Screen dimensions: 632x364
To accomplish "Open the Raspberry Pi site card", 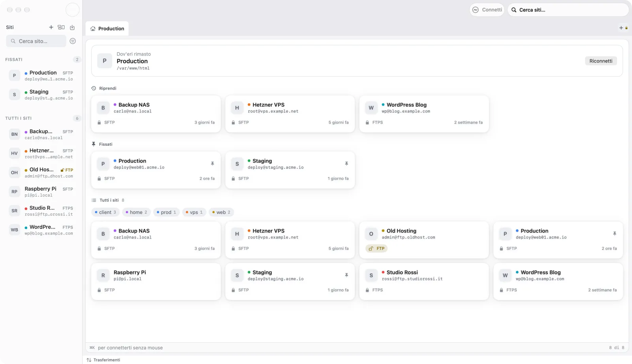I will click(156, 281).
